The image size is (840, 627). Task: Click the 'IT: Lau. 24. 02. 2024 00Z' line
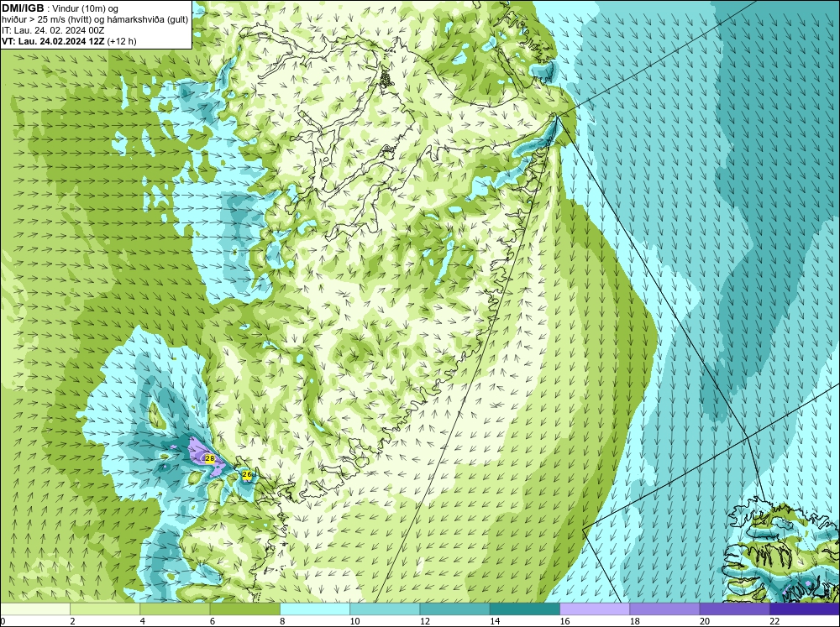tap(53, 30)
